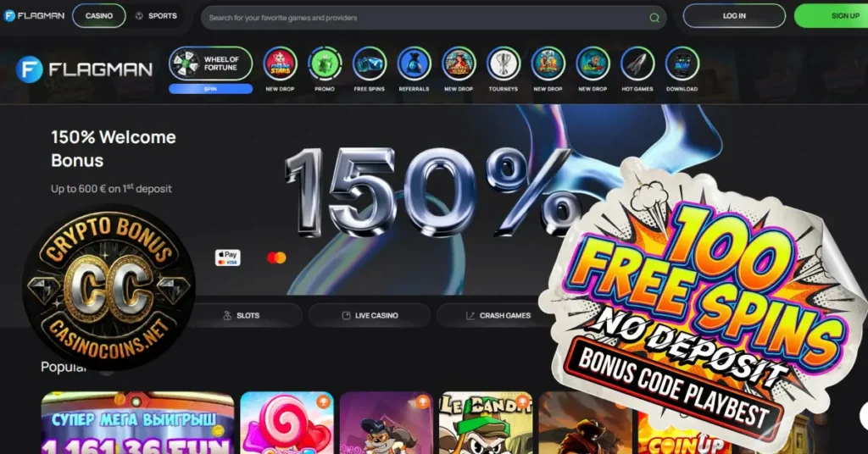
Task: Open the Referrals money bag icon
Action: [x=414, y=64]
